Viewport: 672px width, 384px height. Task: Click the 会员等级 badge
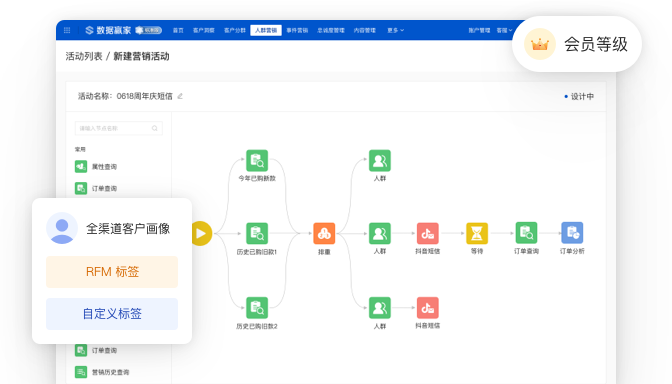[x=577, y=44]
